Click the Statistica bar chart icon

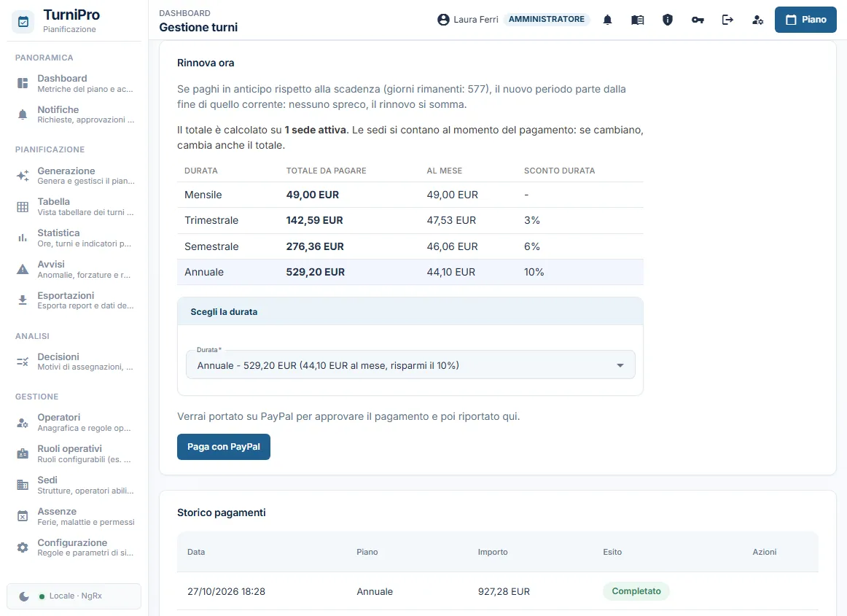coord(23,238)
